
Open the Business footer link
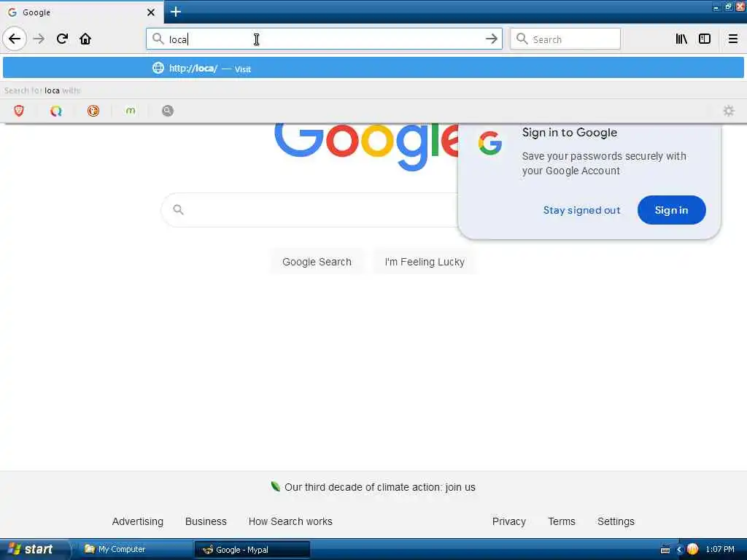[206, 521]
